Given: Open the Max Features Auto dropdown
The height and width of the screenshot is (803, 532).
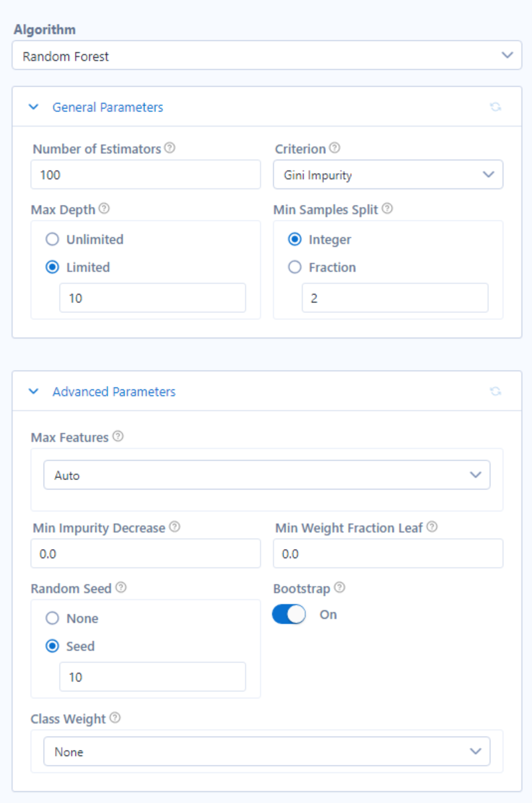Looking at the screenshot, I should click(267, 475).
